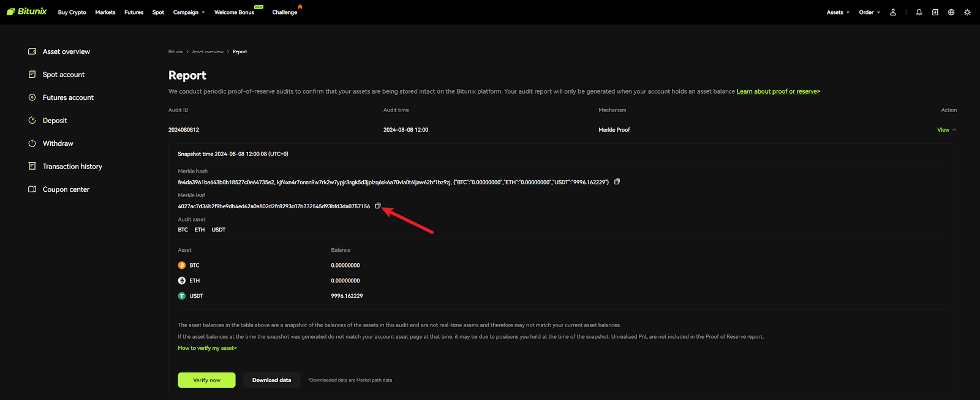Image resolution: width=980 pixels, height=400 pixels.
Task: Click the ETH coin icon in asset table
Action: pyautogui.click(x=182, y=281)
